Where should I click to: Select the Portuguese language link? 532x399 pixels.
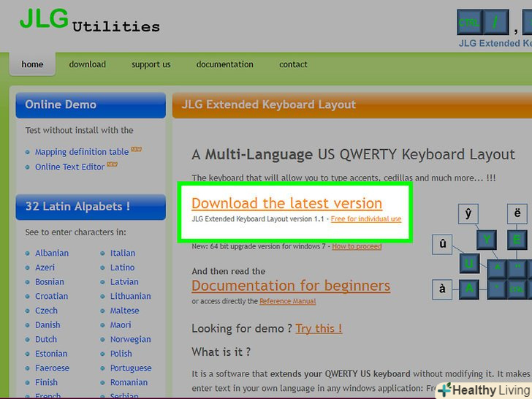pyautogui.click(x=131, y=368)
